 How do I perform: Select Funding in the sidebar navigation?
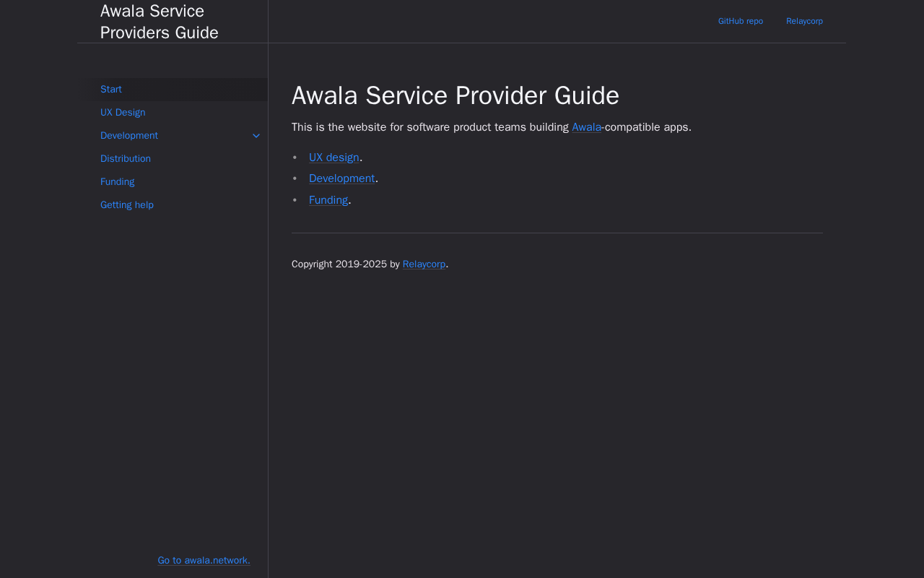coord(118,182)
